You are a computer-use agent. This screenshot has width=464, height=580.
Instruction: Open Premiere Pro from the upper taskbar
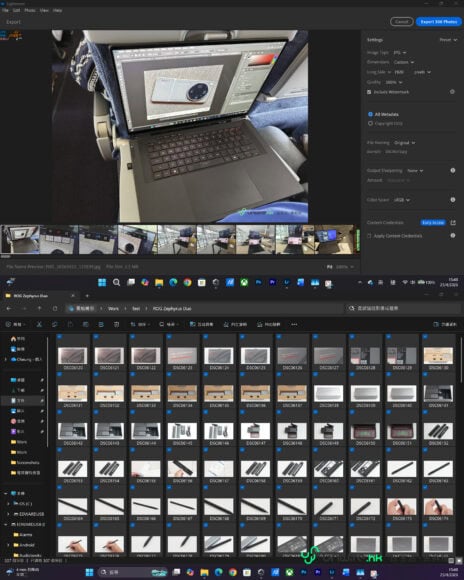tap(273, 283)
